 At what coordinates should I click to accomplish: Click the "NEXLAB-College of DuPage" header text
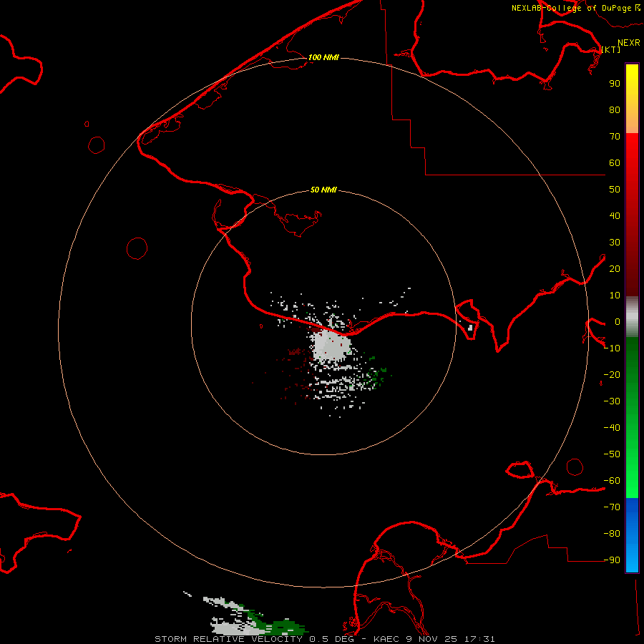[571, 8]
